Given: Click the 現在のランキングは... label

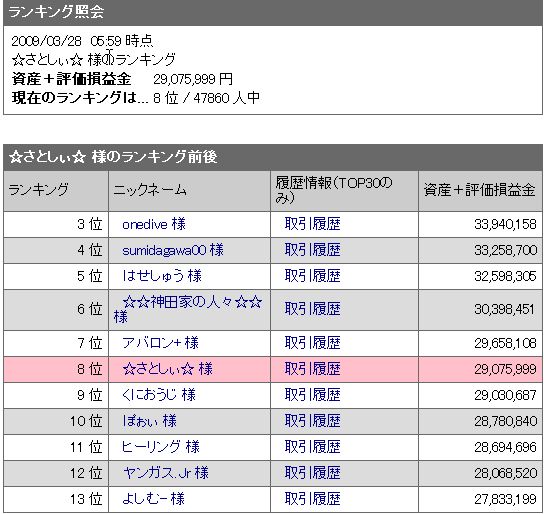Looking at the screenshot, I should click(x=80, y=98).
